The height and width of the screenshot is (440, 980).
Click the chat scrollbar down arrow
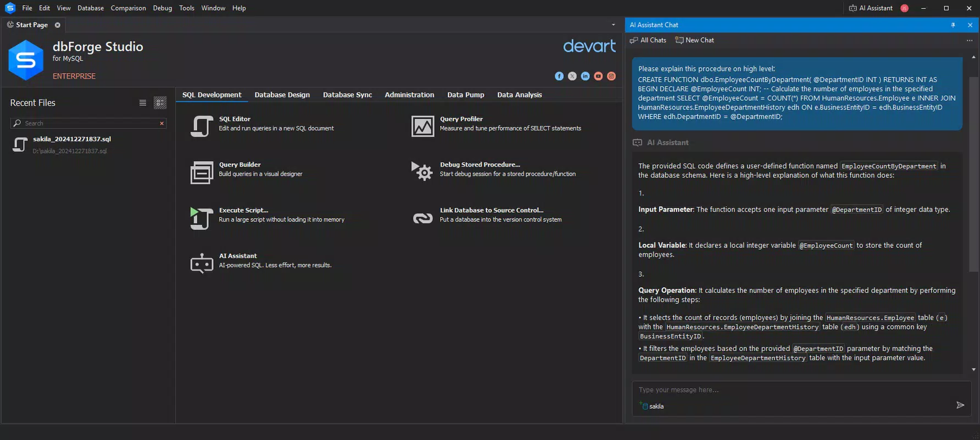[x=974, y=370]
